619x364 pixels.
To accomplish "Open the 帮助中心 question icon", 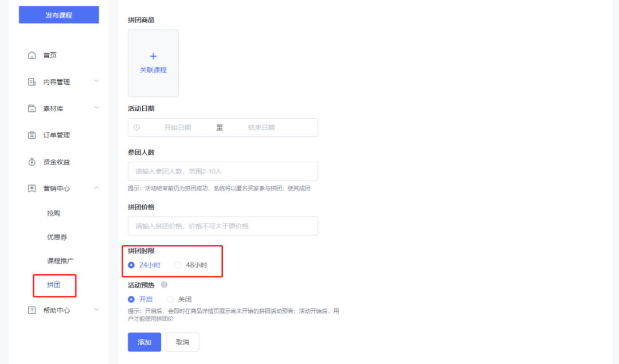I will [32, 310].
